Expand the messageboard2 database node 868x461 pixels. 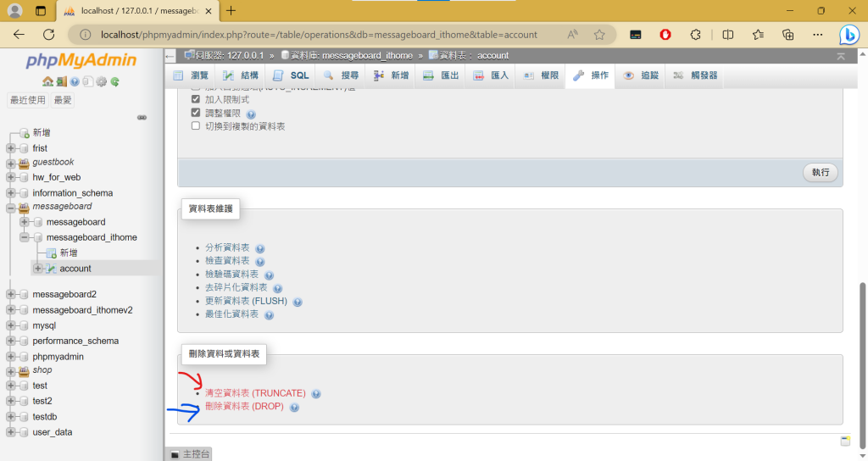pyautogui.click(x=10, y=294)
